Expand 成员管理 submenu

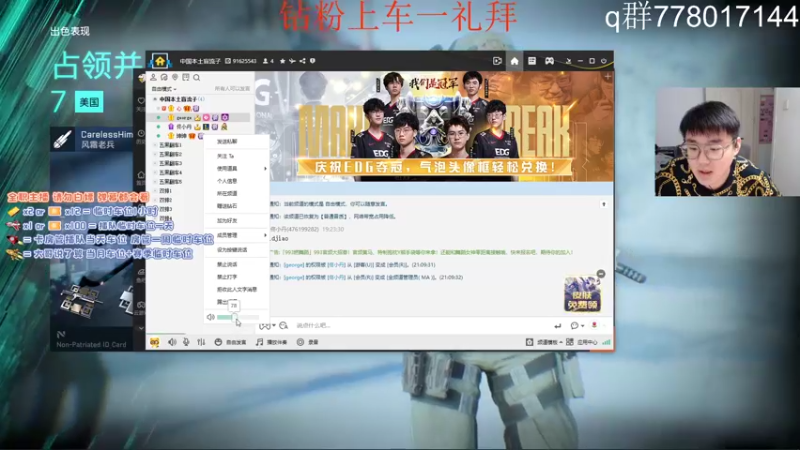coord(237,235)
